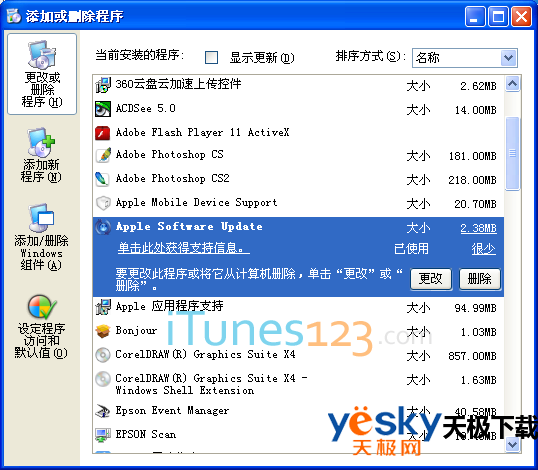
Task: Click the Adobe Photoshop CS feather icon
Action: pos(103,155)
